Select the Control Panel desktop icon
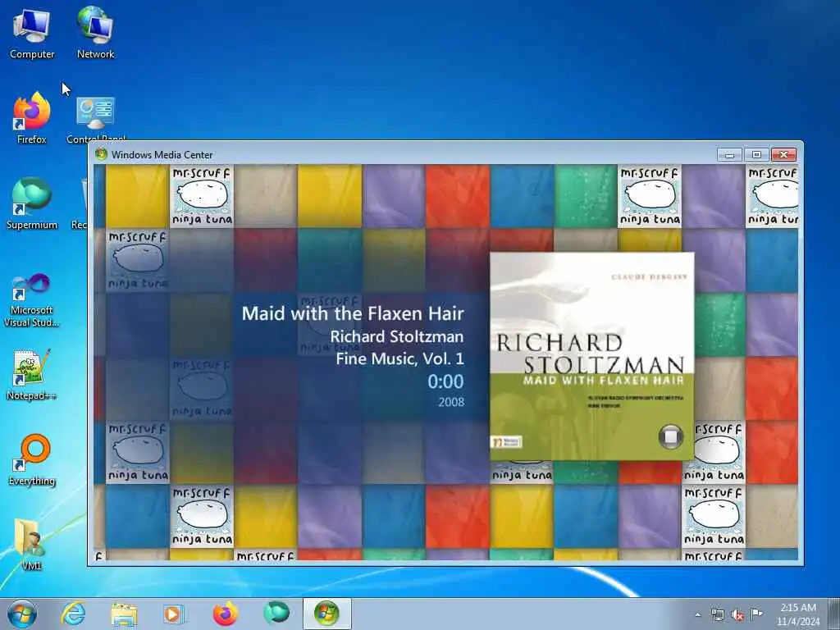The width and height of the screenshot is (840, 630). [95, 120]
